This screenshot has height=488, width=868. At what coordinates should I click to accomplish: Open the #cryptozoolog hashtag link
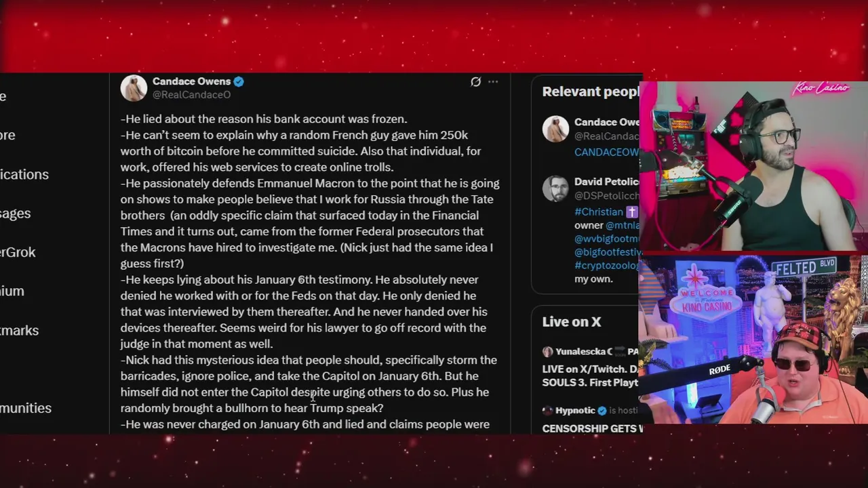(607, 266)
